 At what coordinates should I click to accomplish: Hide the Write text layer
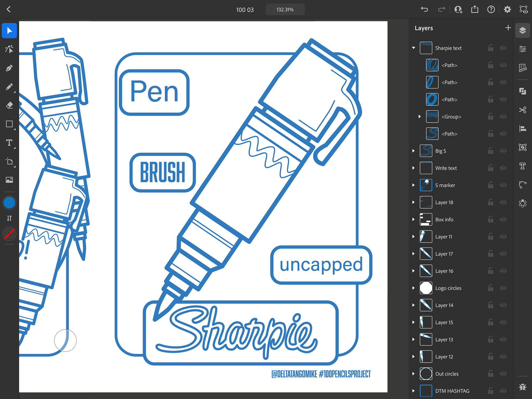click(x=503, y=168)
